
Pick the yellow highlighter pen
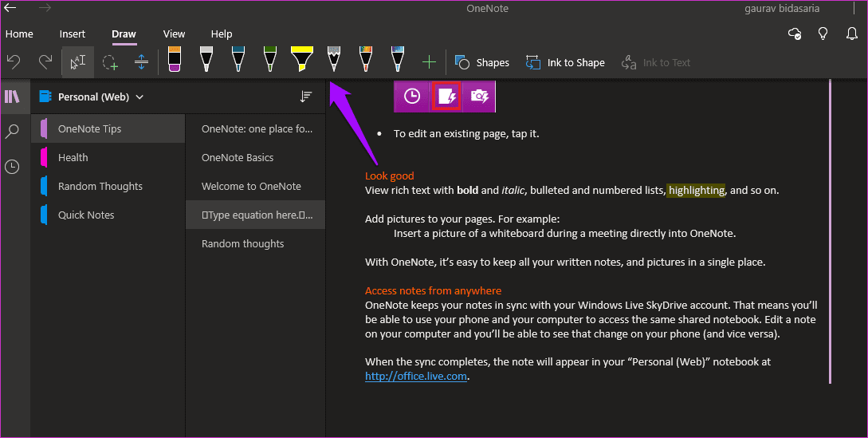point(302,59)
